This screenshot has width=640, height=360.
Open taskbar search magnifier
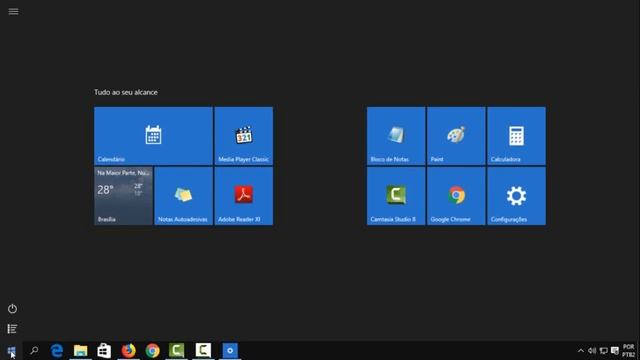(x=34, y=351)
